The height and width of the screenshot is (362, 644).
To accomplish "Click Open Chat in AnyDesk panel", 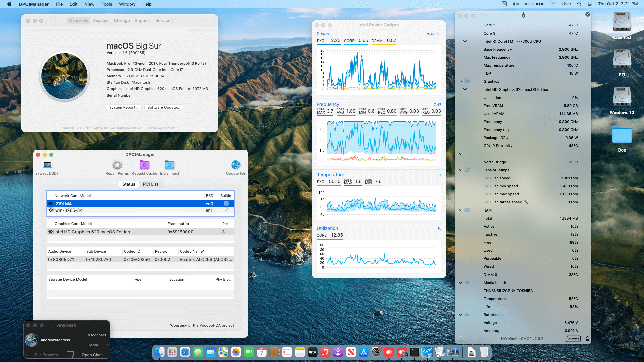I will point(92,355).
